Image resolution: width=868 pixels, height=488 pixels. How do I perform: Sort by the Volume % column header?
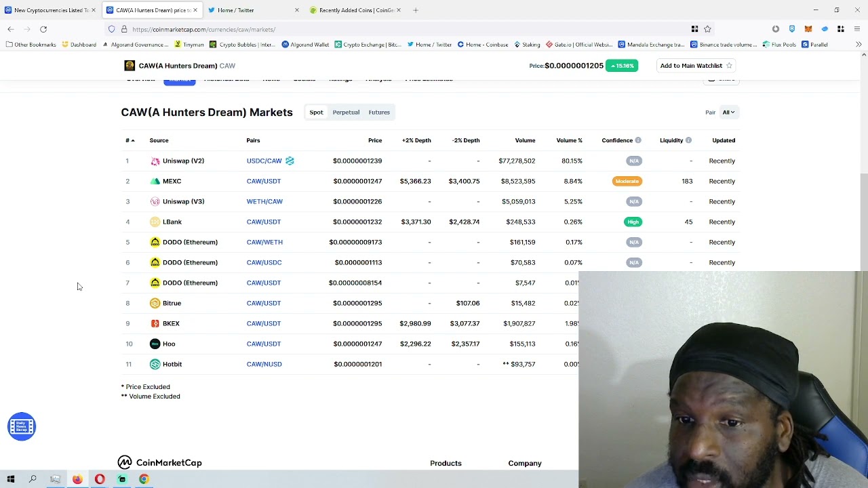[570, 140]
